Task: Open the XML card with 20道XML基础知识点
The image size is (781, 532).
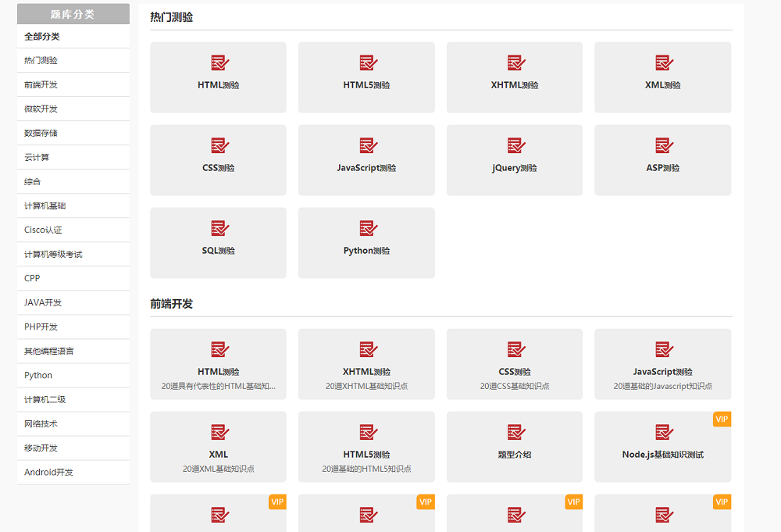Action: (218, 447)
